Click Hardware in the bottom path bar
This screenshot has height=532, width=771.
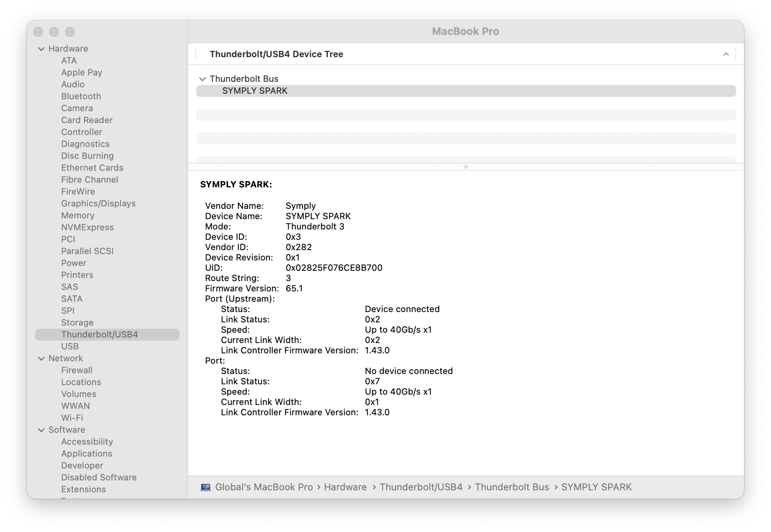345,487
